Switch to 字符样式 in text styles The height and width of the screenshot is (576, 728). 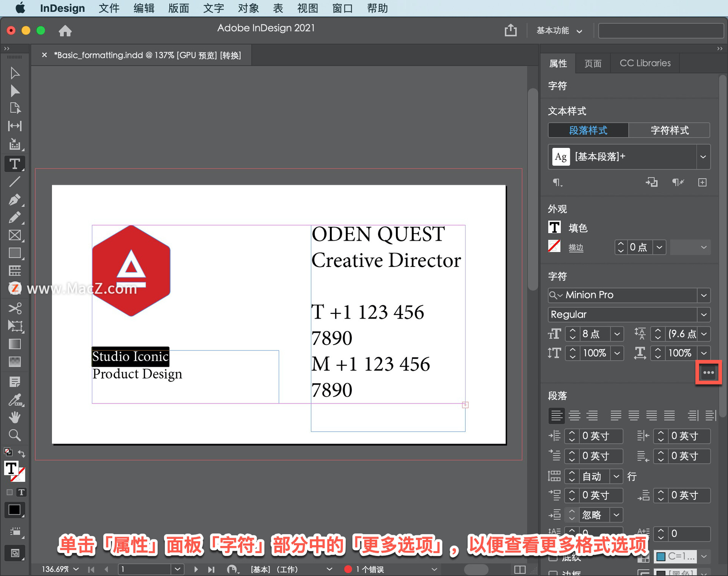click(669, 130)
